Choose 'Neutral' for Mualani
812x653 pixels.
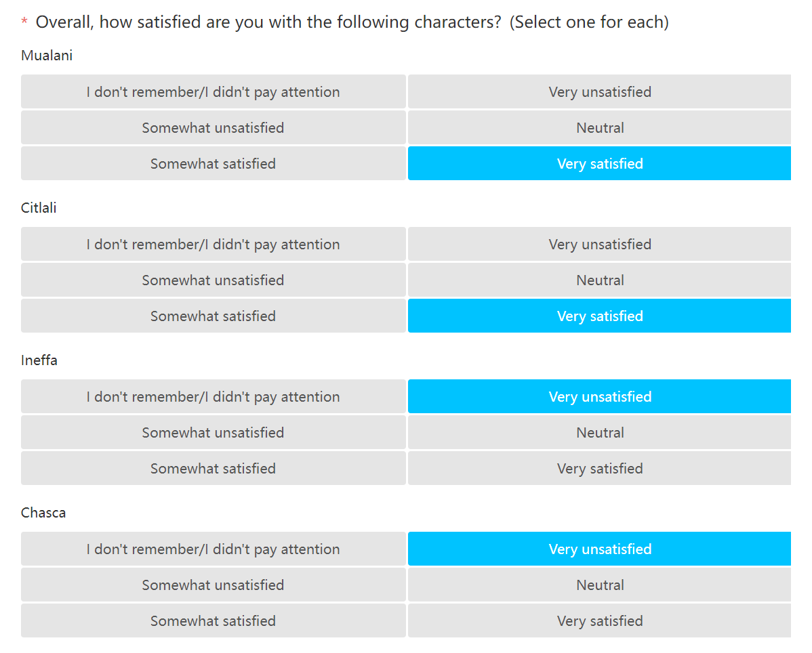click(x=599, y=127)
